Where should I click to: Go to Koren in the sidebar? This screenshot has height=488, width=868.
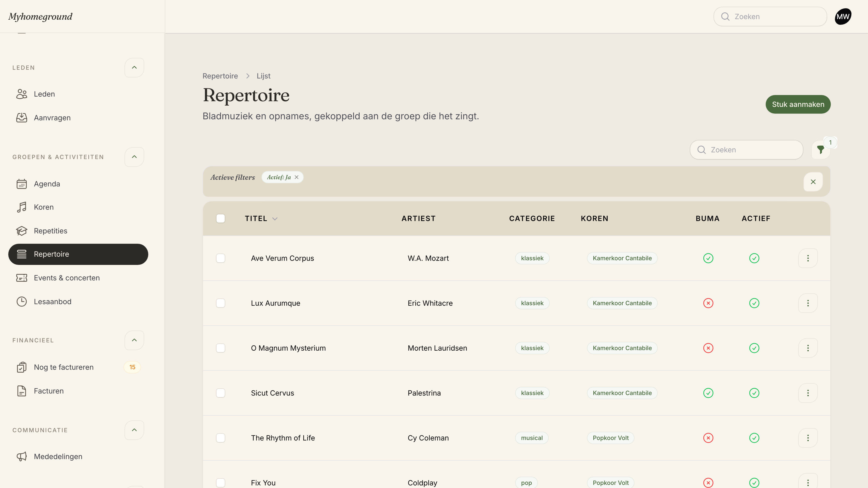pos(78,207)
